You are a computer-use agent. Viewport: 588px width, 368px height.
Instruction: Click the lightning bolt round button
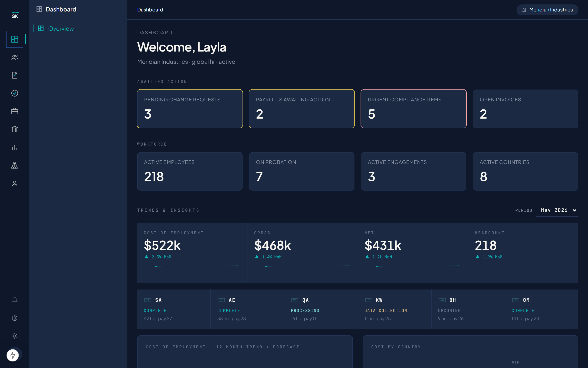(13, 355)
